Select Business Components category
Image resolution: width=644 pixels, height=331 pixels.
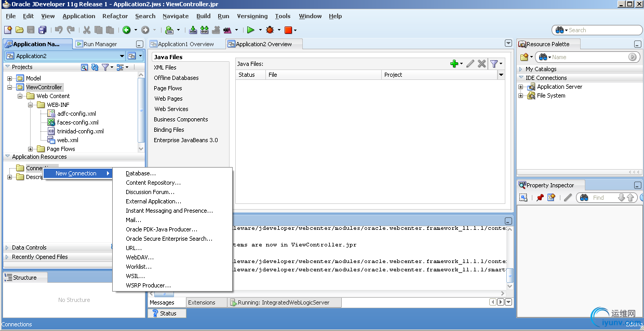point(181,119)
